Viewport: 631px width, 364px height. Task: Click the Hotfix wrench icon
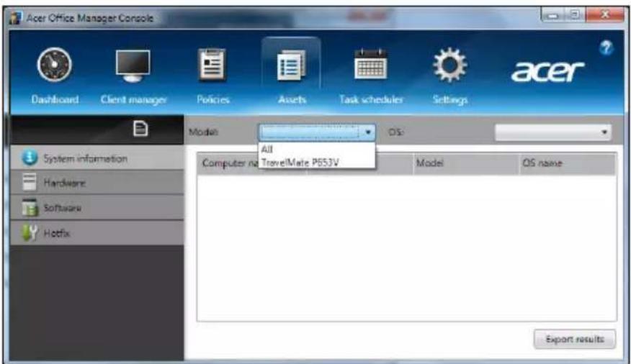(30, 232)
